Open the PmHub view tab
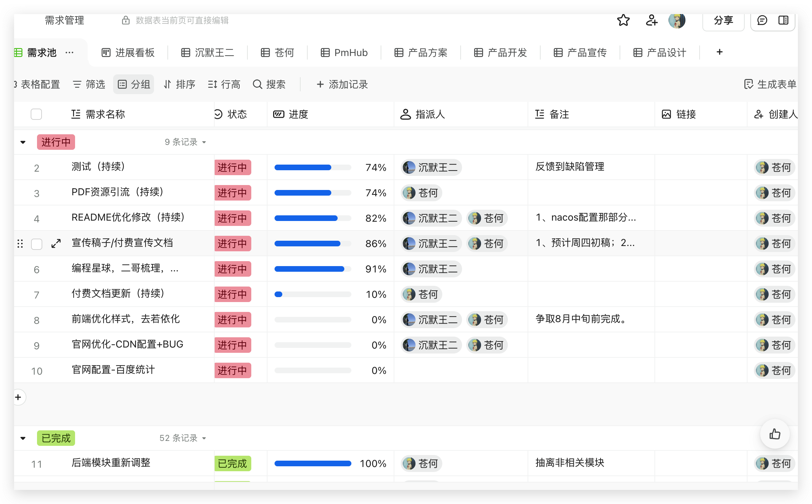Viewport: 812px width, 504px height. point(344,53)
